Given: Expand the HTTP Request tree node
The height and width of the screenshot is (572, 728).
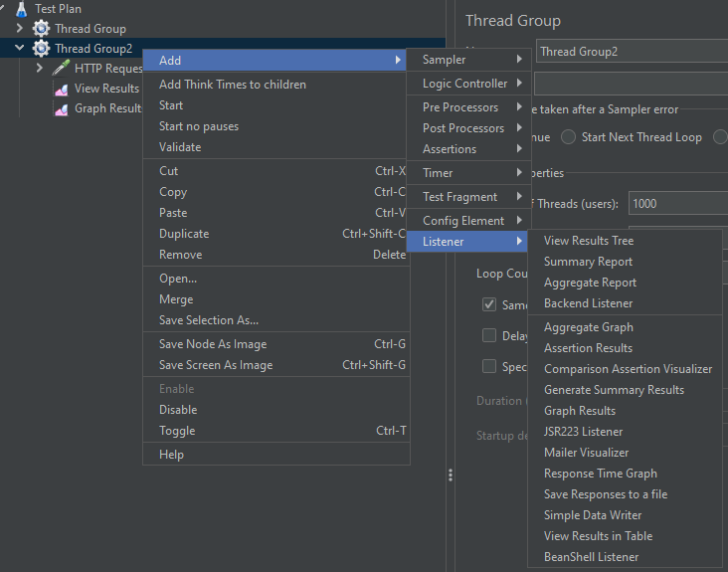Looking at the screenshot, I should (x=40, y=68).
